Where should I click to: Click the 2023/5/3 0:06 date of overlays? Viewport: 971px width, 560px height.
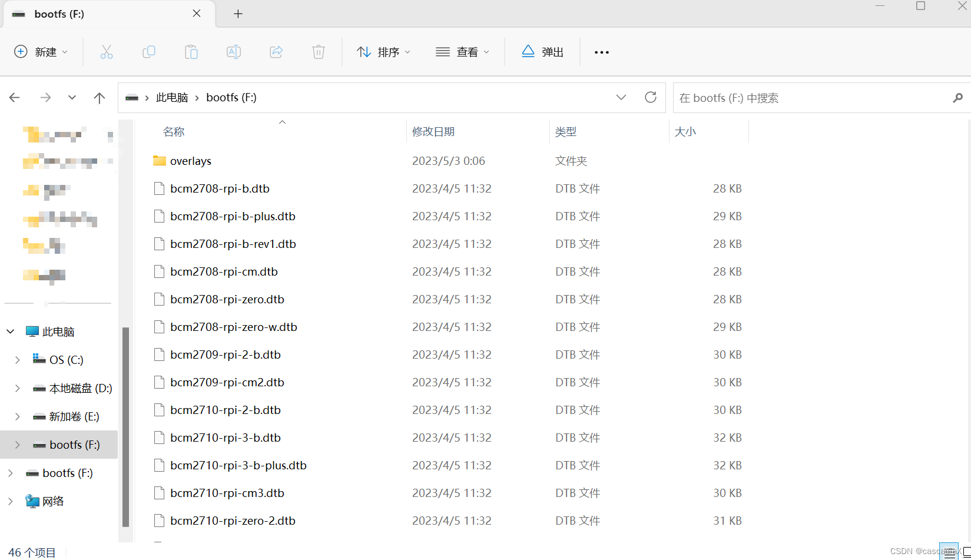(x=449, y=161)
